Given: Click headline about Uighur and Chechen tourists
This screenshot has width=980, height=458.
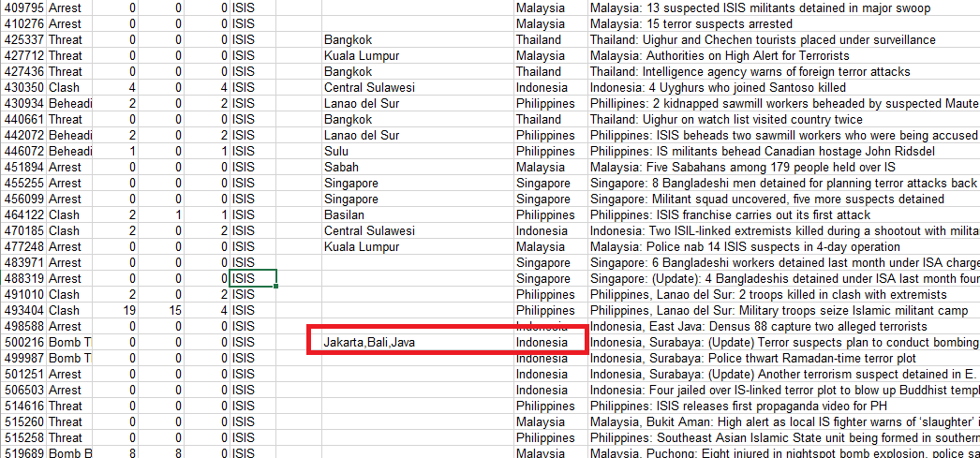Looking at the screenshot, I should coord(763,40).
